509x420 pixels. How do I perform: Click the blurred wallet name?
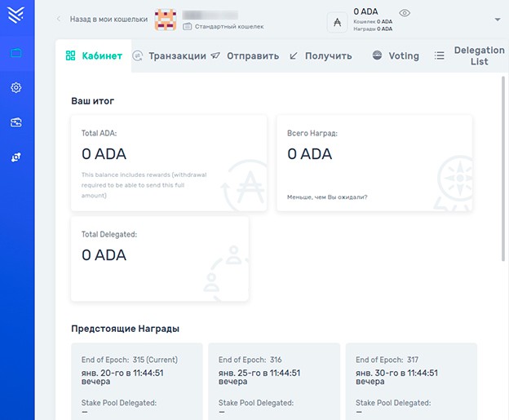[210, 15]
